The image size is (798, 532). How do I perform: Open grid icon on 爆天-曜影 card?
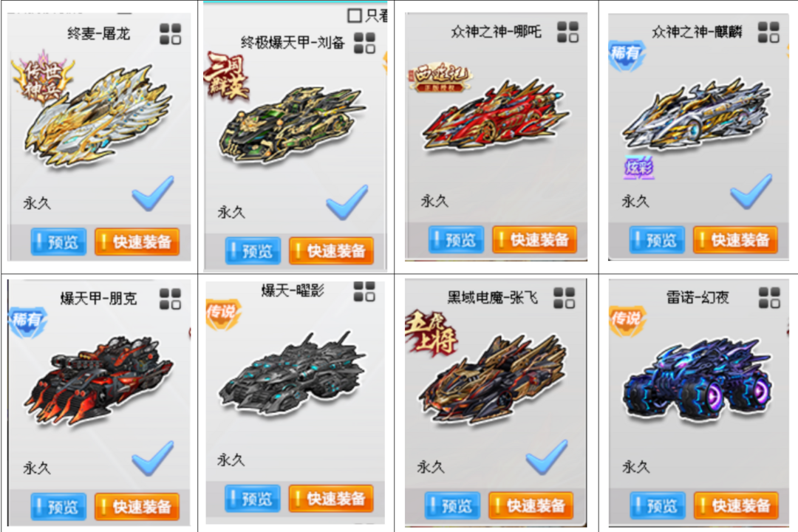[364, 291]
